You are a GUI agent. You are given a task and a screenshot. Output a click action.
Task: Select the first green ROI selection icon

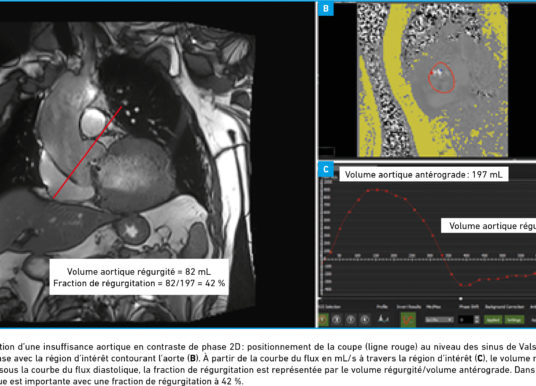323,320
